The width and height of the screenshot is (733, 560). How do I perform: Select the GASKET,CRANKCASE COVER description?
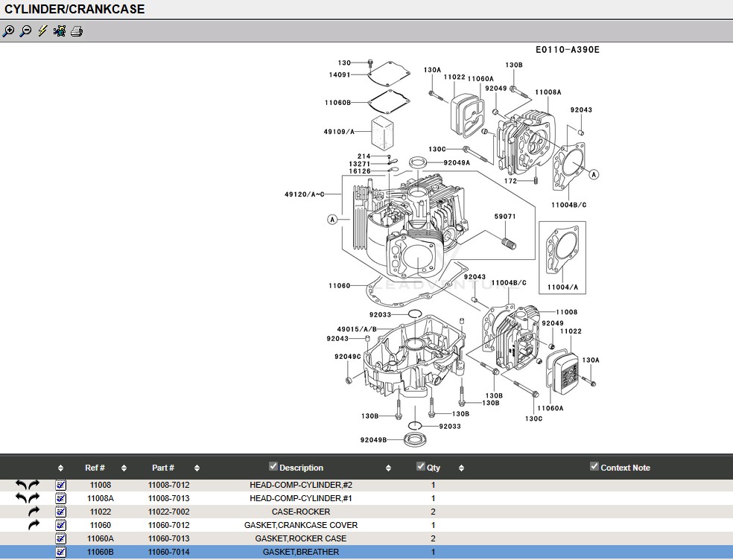tap(300, 525)
